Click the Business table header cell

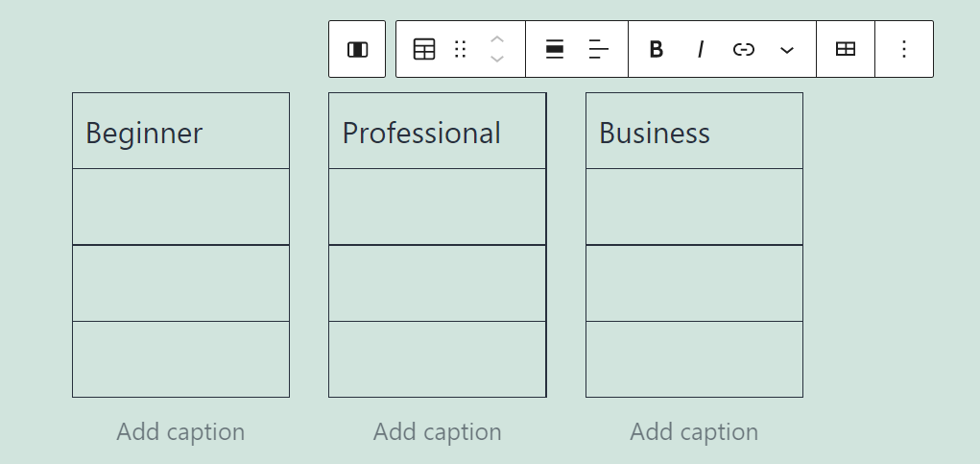694,132
